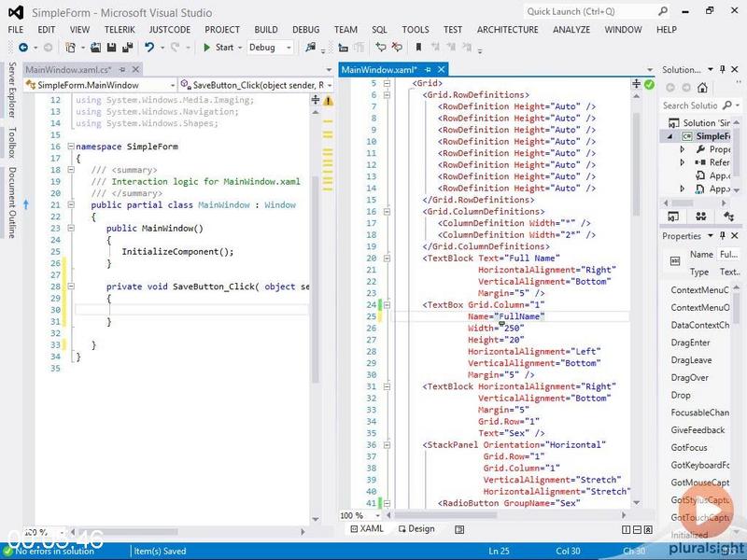Collapse the SaveButton_Click method outline
747x560 pixels.
[71, 287]
